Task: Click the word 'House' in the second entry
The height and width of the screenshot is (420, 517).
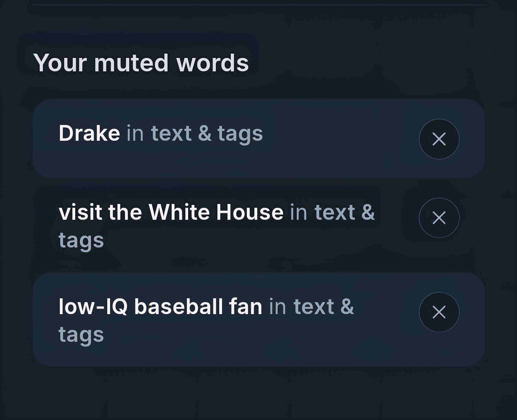Action: pyautogui.click(x=250, y=212)
